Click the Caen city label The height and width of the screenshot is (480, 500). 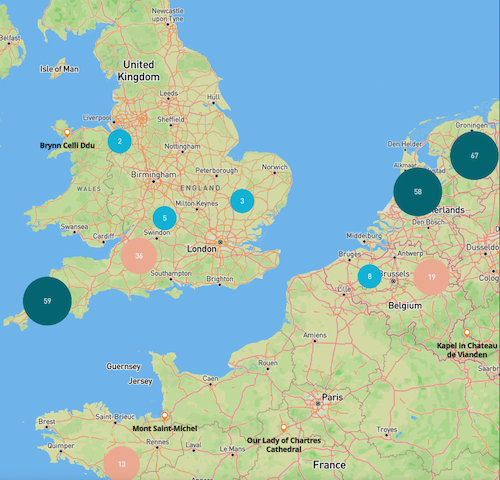click(211, 379)
